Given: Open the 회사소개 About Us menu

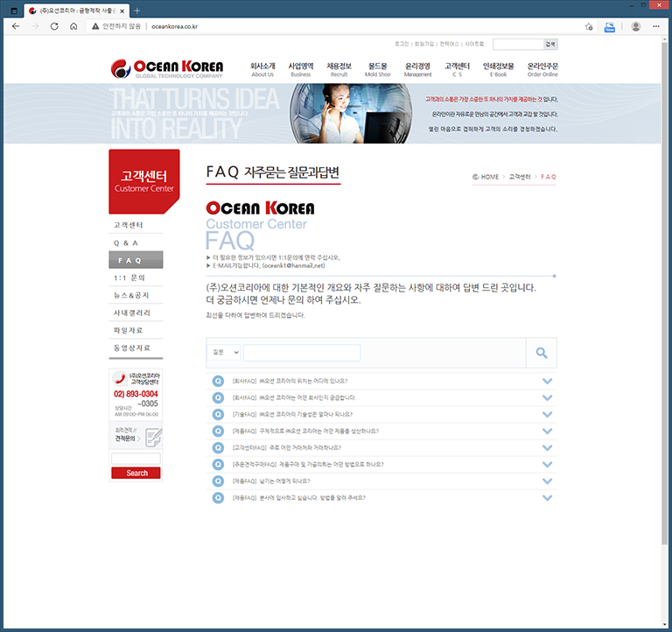Looking at the screenshot, I should (262, 69).
